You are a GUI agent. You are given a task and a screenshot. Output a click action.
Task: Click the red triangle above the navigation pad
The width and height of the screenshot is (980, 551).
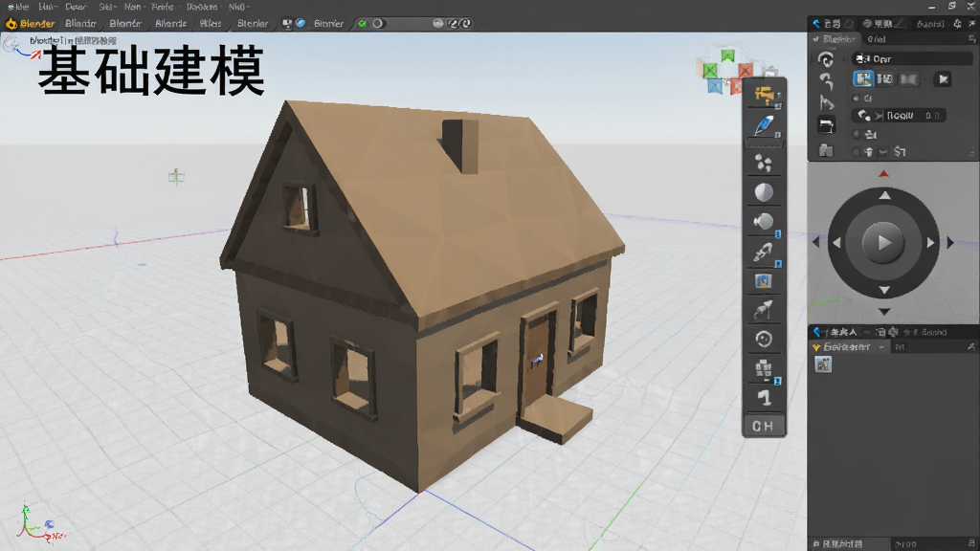[x=883, y=174]
